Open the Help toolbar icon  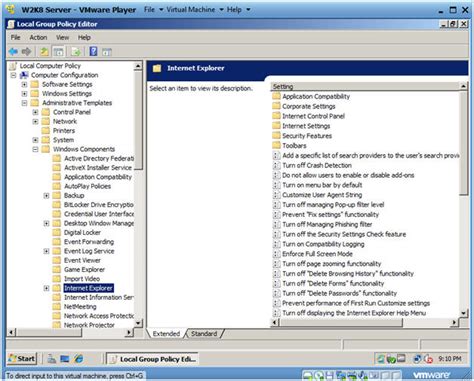click(94, 51)
